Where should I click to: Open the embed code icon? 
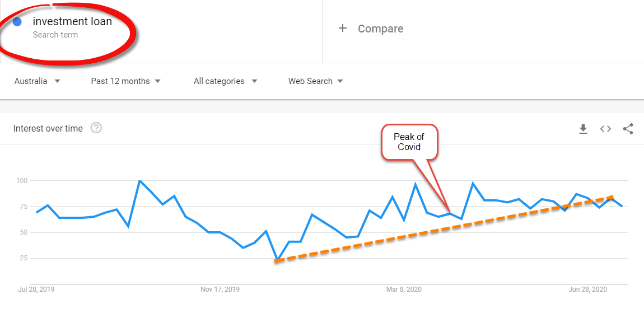605,129
